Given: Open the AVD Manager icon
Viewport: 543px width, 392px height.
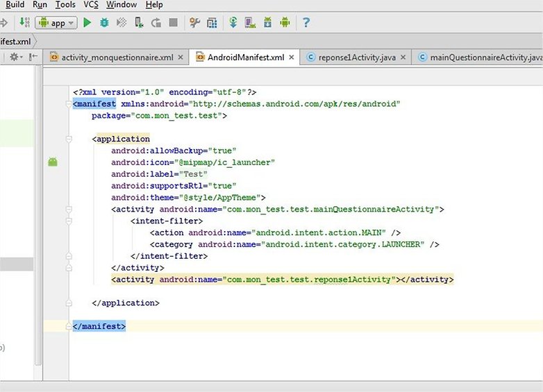Looking at the screenshot, I should (250, 23).
